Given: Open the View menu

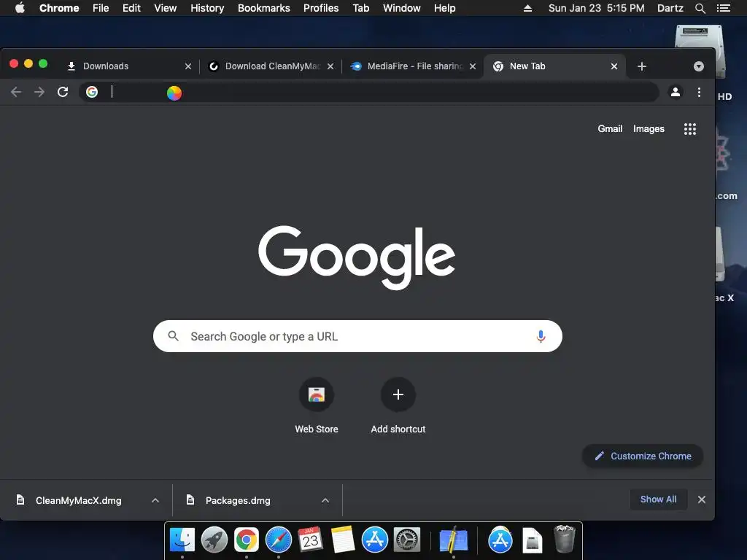Looking at the screenshot, I should (x=166, y=8).
